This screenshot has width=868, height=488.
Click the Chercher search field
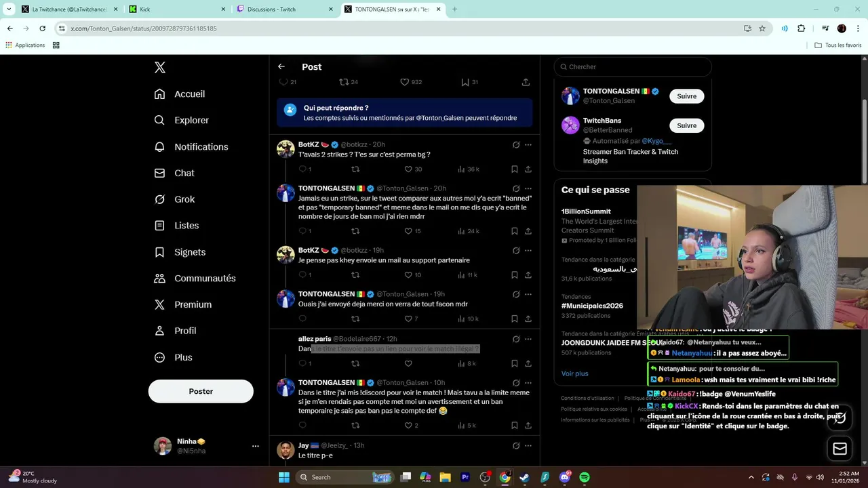[x=633, y=66]
